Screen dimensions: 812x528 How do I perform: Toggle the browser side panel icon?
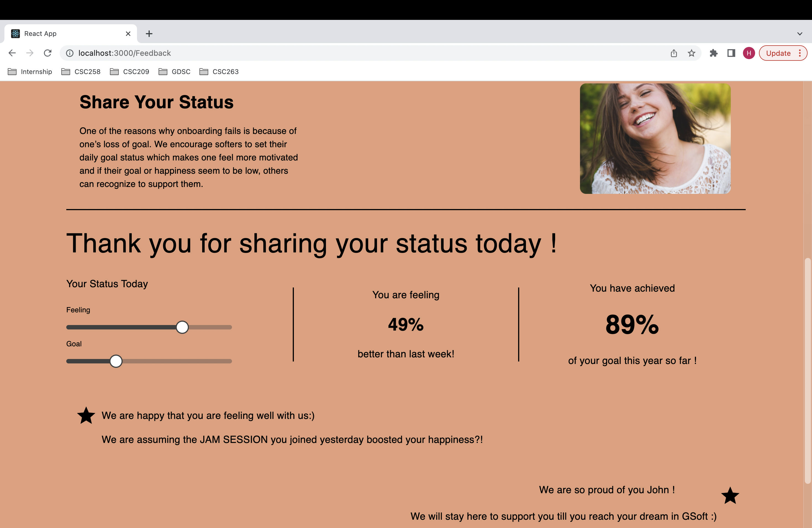(731, 53)
